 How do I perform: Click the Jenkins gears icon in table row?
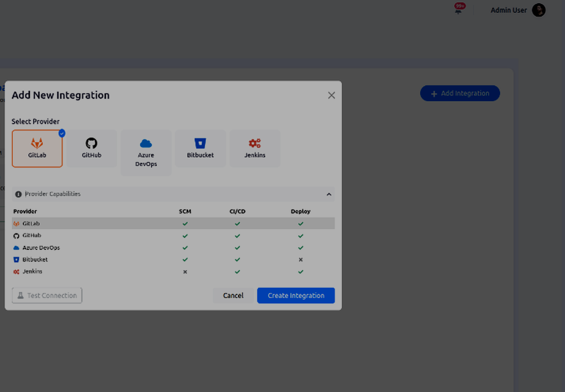16,272
